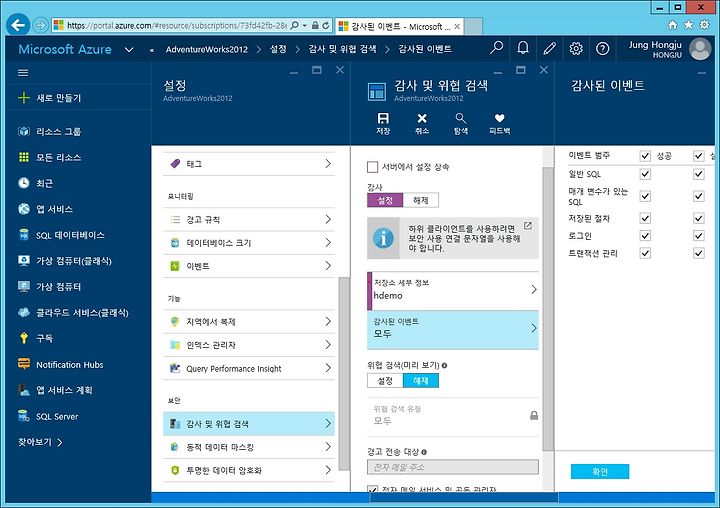Toggle 트랜잭션 관리 success checkbox
Screen dimensions: 720x508
click(645, 253)
